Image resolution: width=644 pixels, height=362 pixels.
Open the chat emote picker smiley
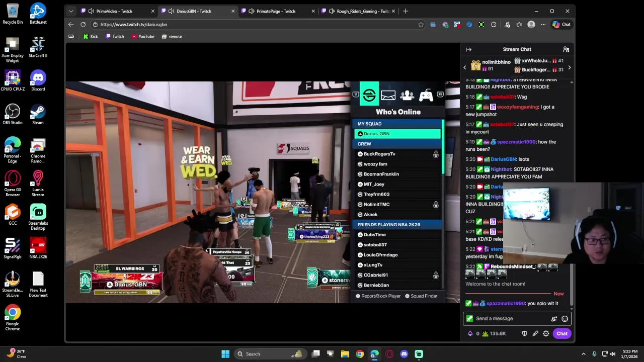tap(565, 319)
